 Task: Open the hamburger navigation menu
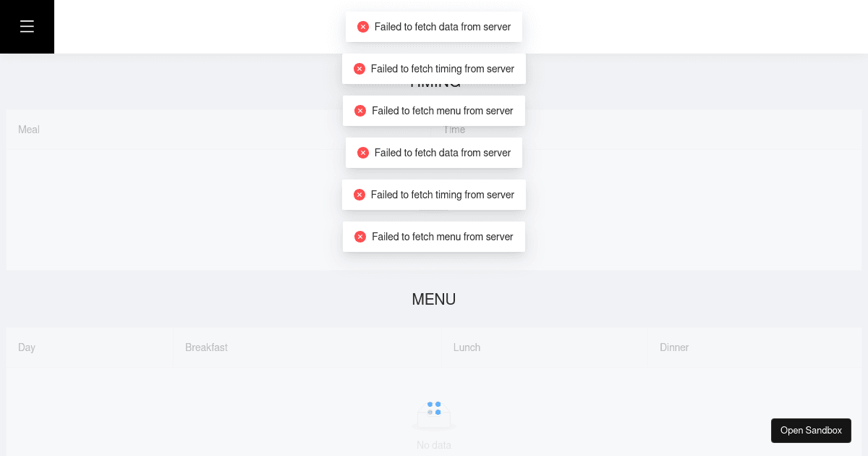27,26
